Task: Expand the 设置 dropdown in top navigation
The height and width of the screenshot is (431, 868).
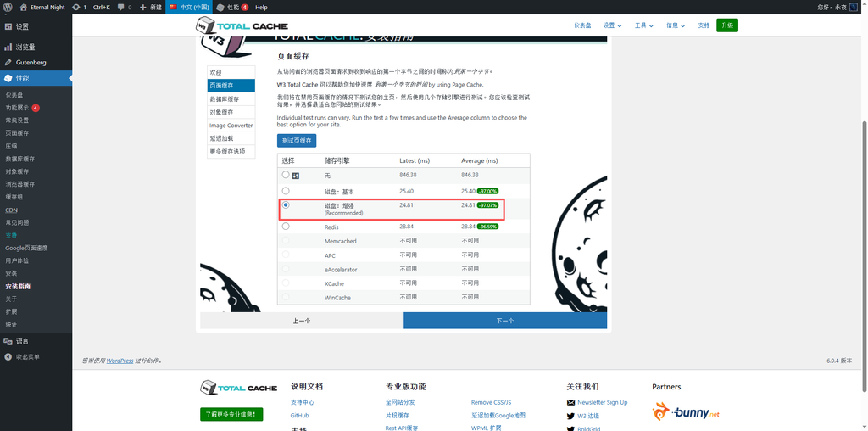Action: (x=612, y=25)
